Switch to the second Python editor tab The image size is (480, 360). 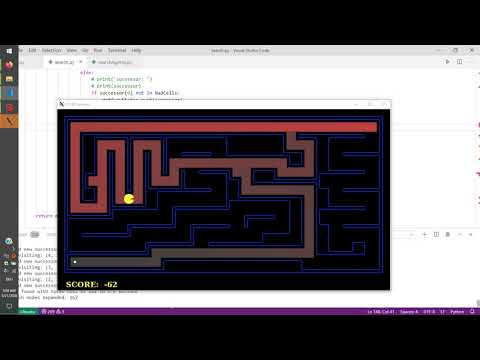[115, 62]
